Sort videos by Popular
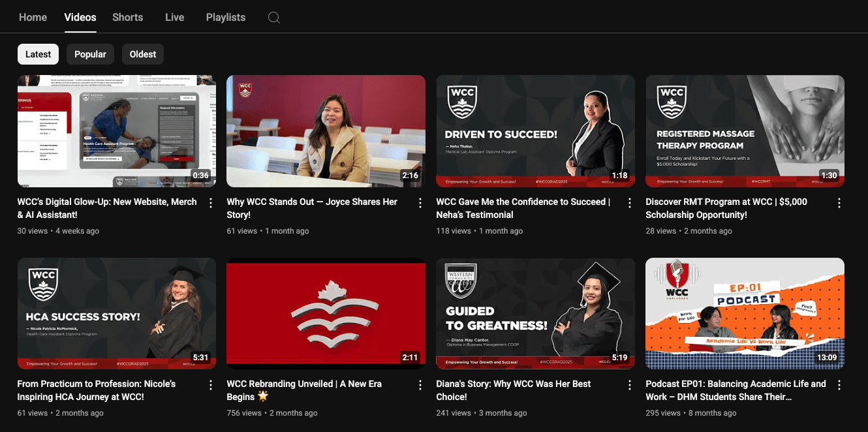 pyautogui.click(x=90, y=54)
